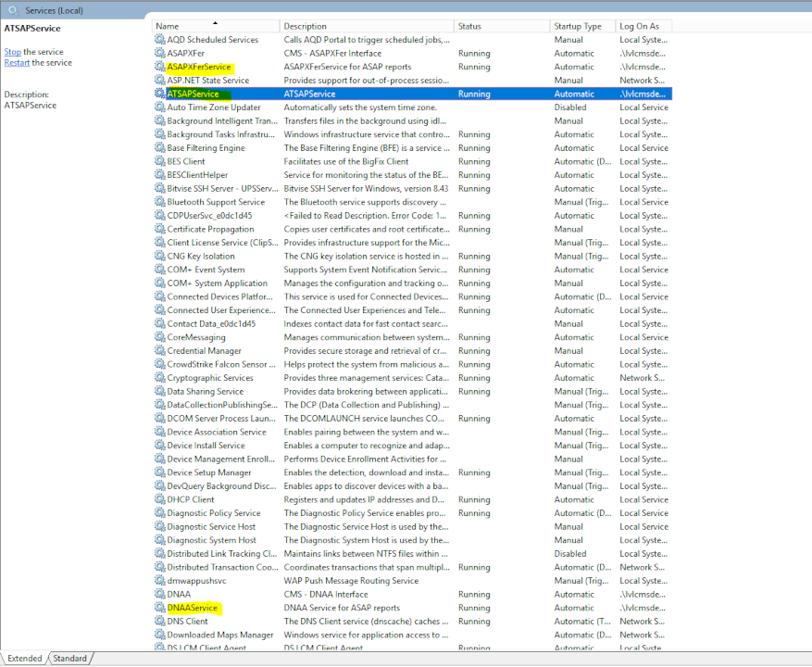This screenshot has height=667, width=812.
Task: Select Device Association Service row
Action: coord(412,432)
